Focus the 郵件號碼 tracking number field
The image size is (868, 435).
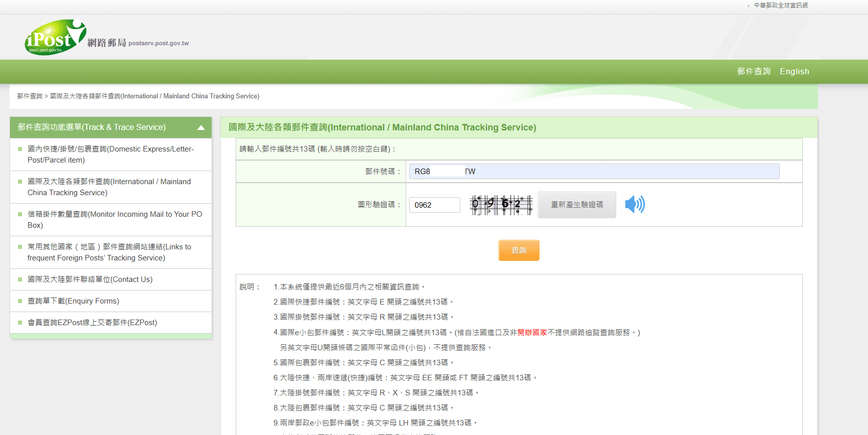(x=594, y=172)
